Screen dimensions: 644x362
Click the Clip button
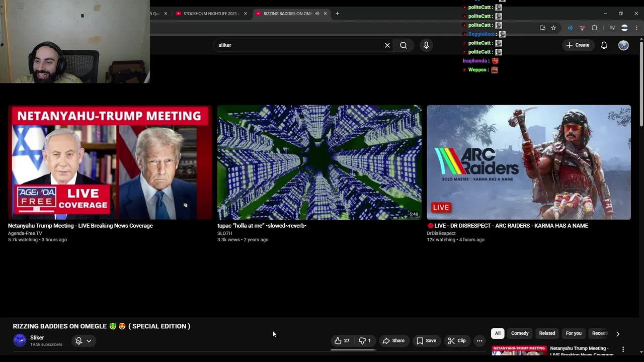pos(457,341)
